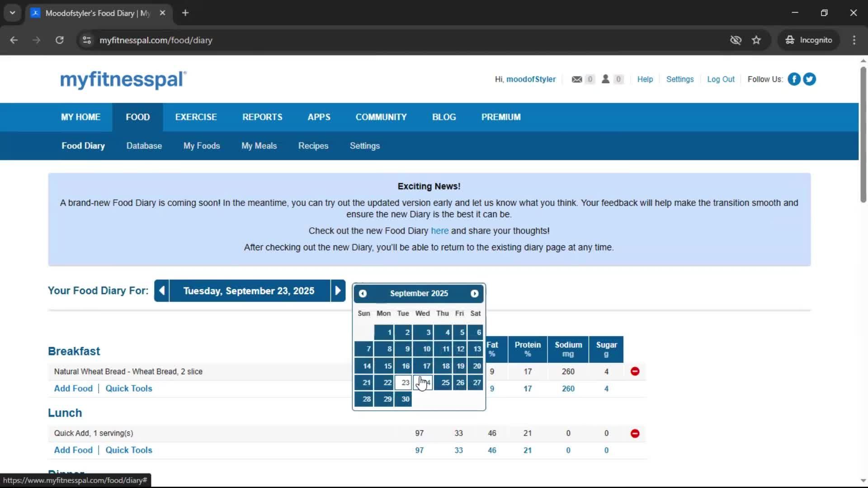Click the Sugar g column header

tap(606, 349)
